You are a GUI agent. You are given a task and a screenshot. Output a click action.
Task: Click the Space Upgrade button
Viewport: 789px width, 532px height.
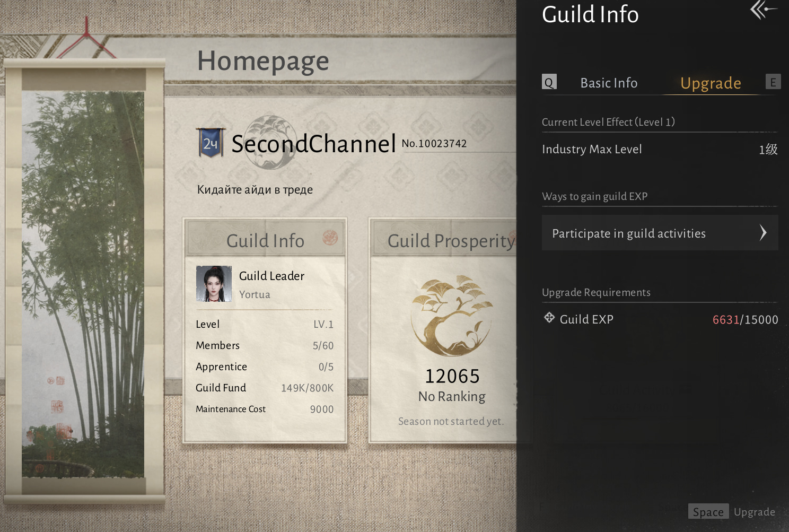[732, 511]
